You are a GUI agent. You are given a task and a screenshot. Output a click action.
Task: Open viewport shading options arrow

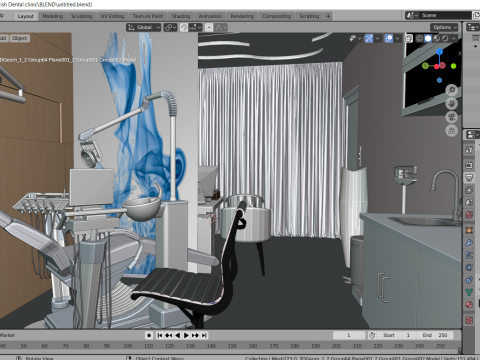click(453, 39)
